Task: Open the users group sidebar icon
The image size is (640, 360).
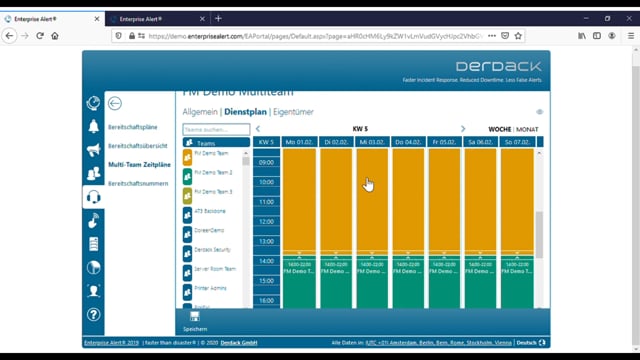Action: point(93,173)
